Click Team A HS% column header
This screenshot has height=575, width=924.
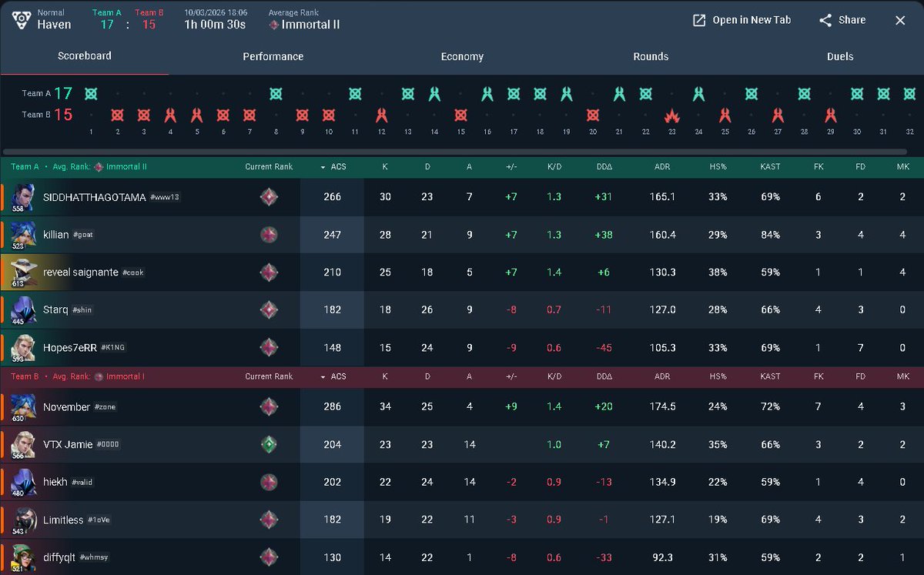pyautogui.click(x=718, y=166)
